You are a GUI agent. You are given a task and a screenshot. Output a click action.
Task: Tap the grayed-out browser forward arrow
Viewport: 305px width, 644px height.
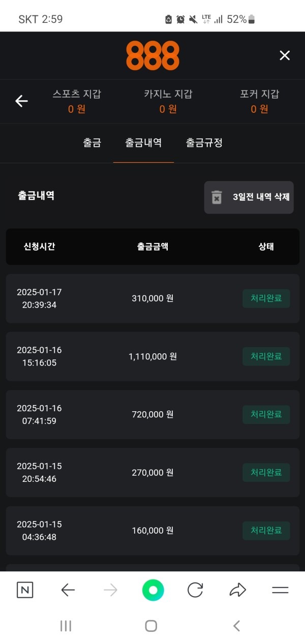coord(110,589)
